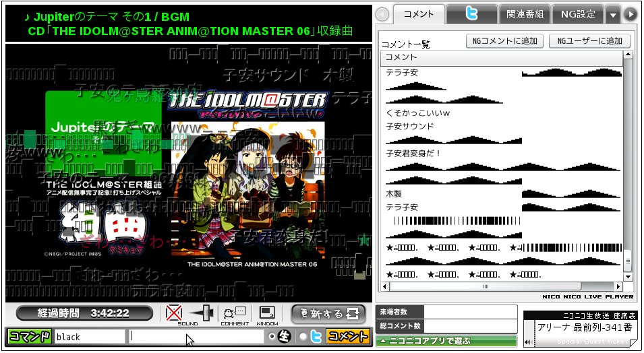644x353 pixels.
Task: Click the round right arrow beside the tabs
Action: click(631, 15)
